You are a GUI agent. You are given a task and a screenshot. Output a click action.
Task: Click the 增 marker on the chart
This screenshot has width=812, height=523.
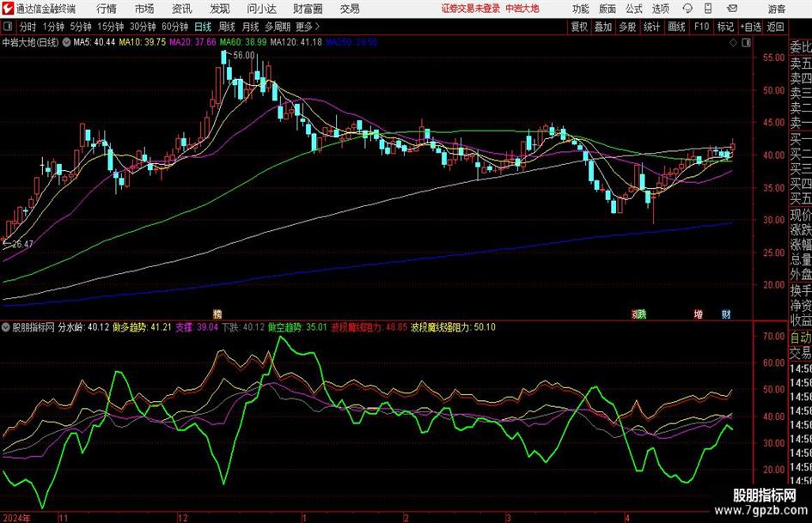tap(699, 314)
